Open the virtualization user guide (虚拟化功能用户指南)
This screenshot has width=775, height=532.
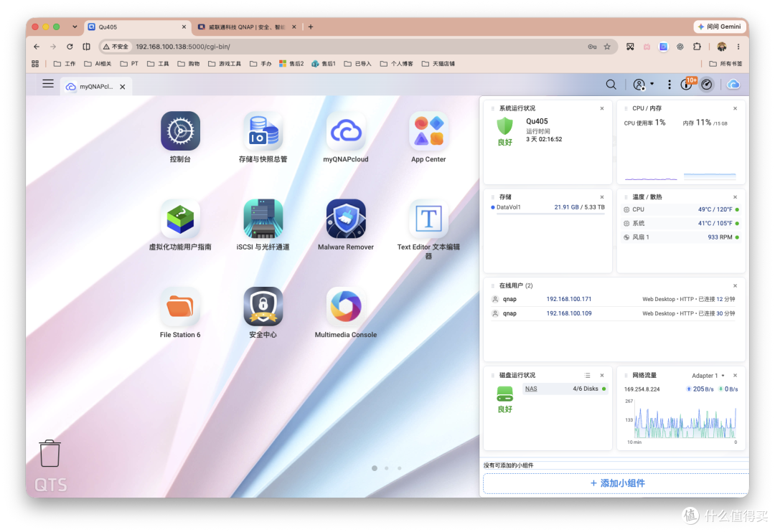tap(180, 219)
